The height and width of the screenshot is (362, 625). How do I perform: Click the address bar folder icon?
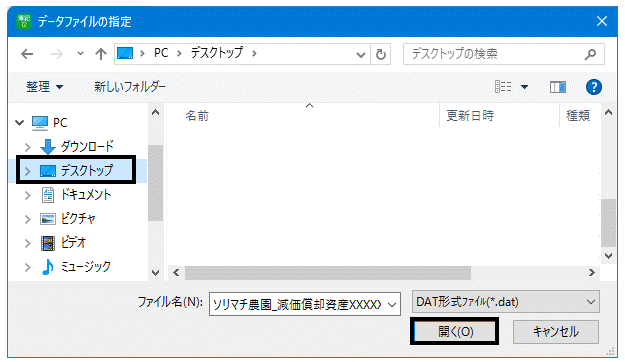coord(125,53)
